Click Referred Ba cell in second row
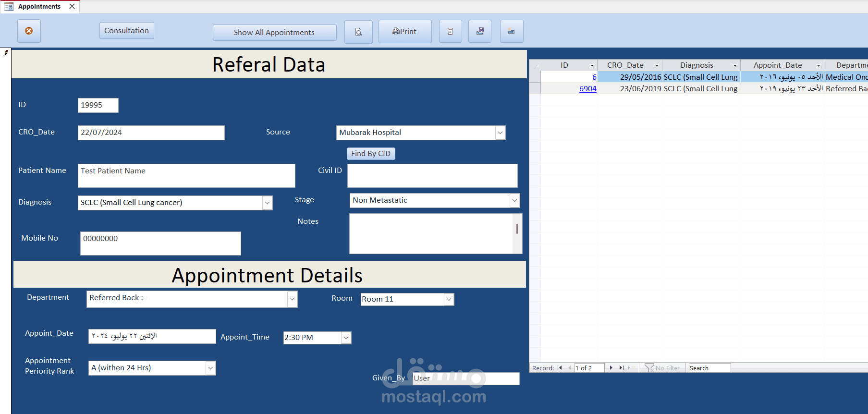The height and width of the screenshot is (414, 868). coord(846,89)
